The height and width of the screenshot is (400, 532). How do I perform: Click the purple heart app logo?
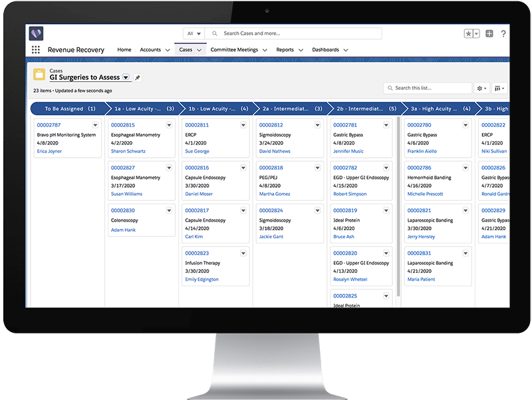[x=37, y=33]
